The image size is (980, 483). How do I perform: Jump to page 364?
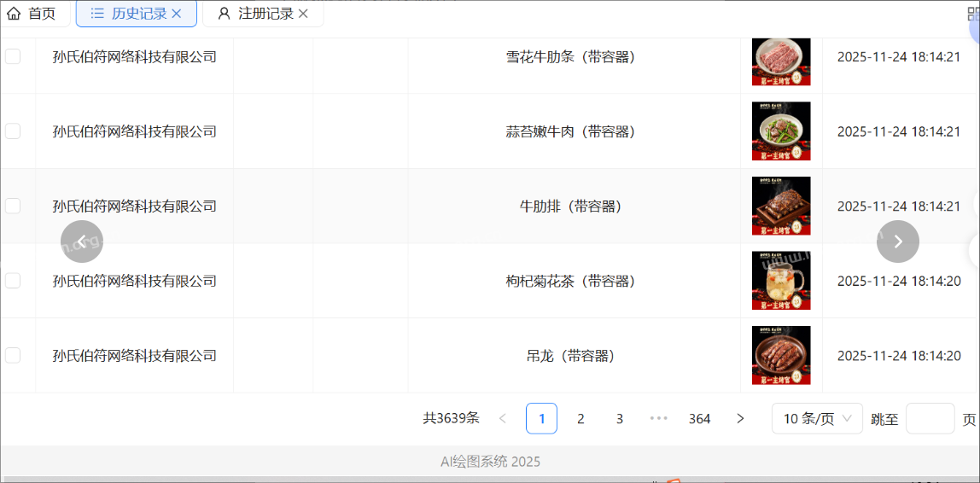tap(699, 419)
